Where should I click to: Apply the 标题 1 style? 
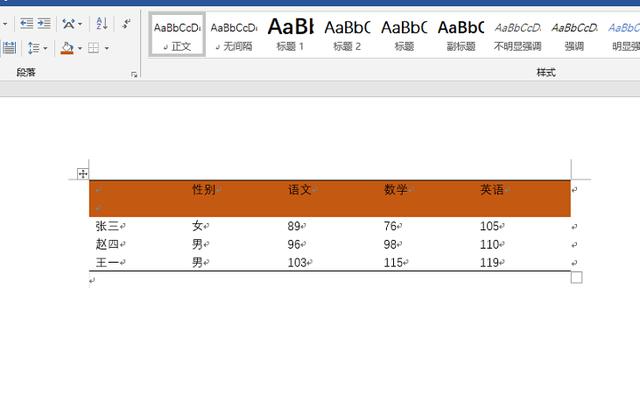(290, 35)
